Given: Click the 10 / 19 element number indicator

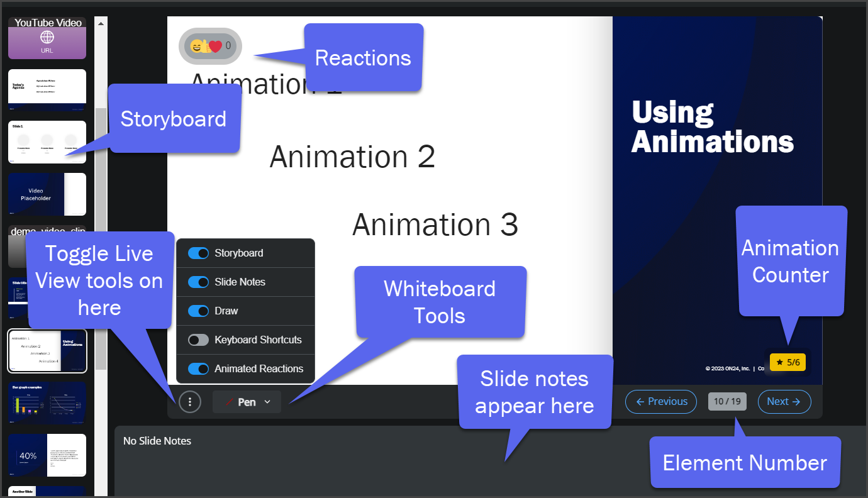Looking at the screenshot, I should pos(727,401).
